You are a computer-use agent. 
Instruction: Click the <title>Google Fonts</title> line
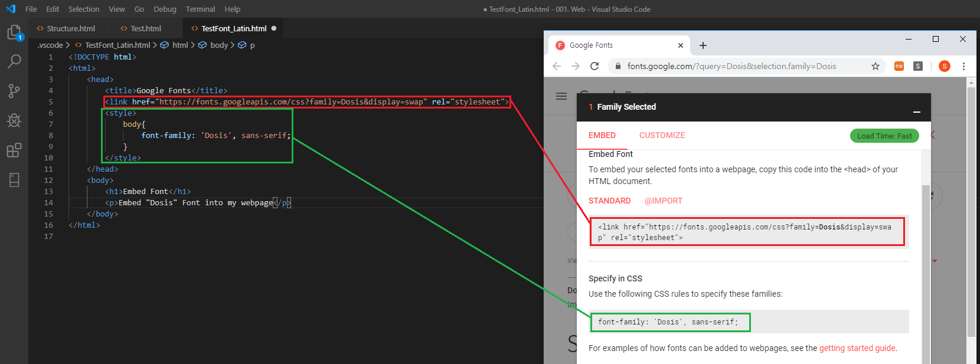click(x=166, y=90)
